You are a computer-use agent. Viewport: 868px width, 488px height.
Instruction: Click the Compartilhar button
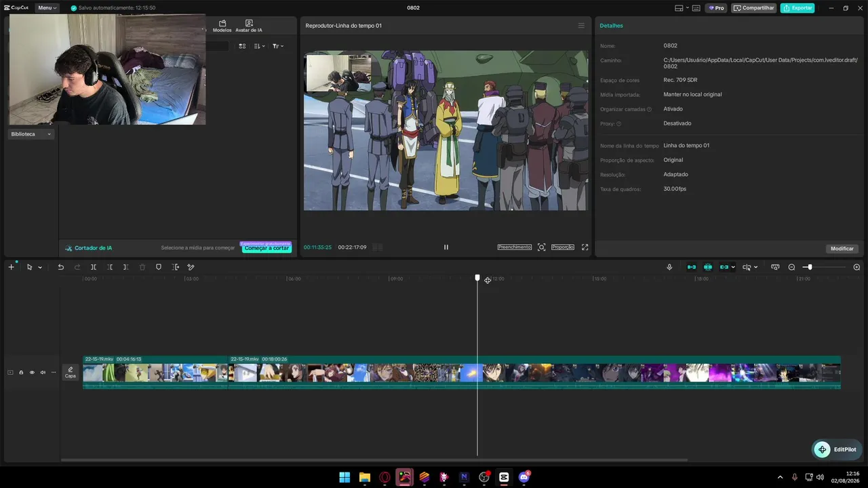coord(754,8)
